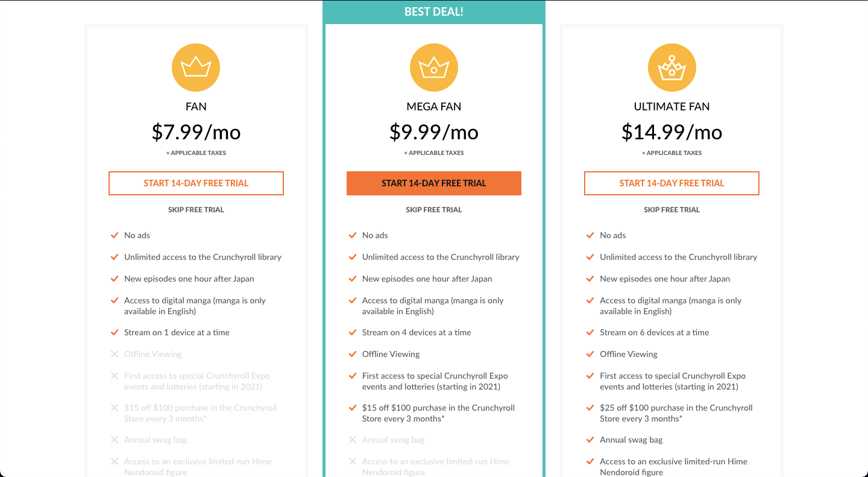
Task: Click the checkmark beside Mega Fan Offline Viewing
Action: coord(352,354)
